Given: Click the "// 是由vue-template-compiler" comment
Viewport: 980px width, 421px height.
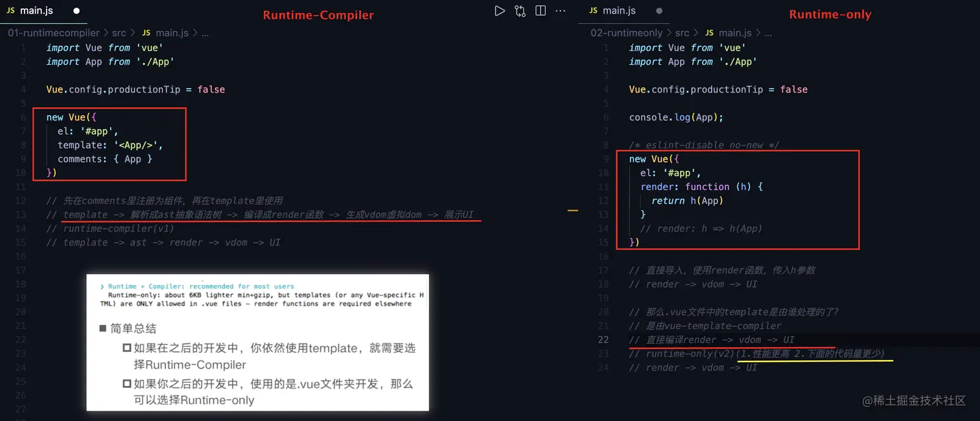Looking at the screenshot, I should point(705,326).
